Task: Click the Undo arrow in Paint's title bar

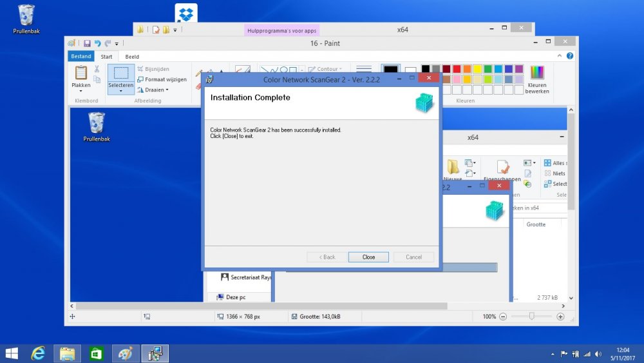Action: (97, 43)
